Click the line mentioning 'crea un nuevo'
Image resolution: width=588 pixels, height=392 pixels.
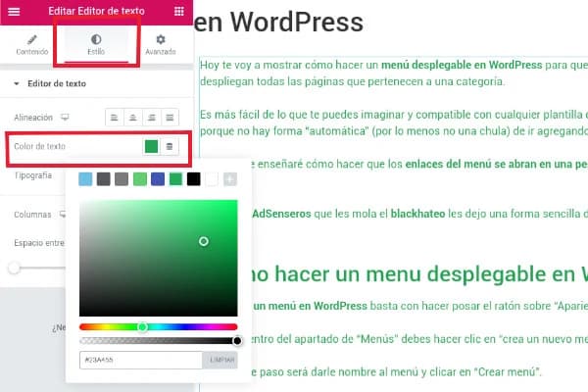[x=419, y=339]
